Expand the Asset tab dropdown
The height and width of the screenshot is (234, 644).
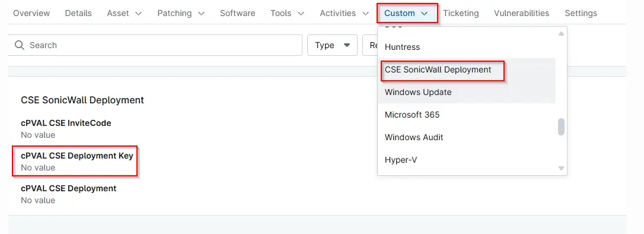click(124, 13)
